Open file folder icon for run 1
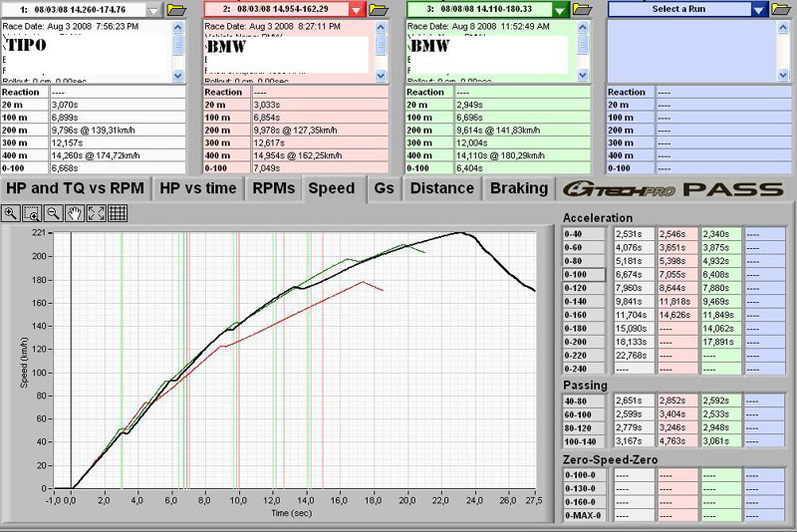Screen dimensions: 797x532 (x=177, y=9)
